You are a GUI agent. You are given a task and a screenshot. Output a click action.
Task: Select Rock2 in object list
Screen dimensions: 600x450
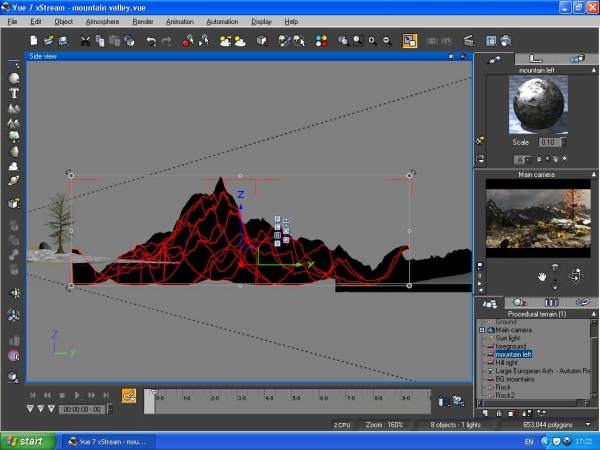pos(505,395)
